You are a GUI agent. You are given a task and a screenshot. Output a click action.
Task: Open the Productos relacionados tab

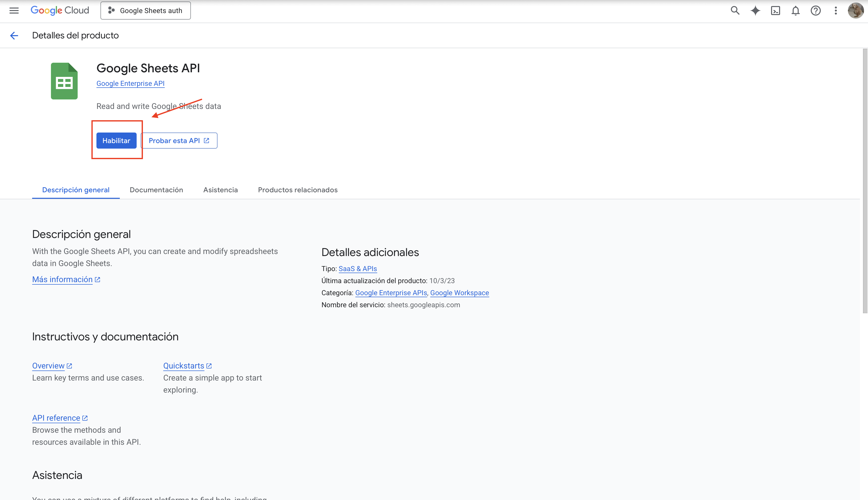[298, 190]
